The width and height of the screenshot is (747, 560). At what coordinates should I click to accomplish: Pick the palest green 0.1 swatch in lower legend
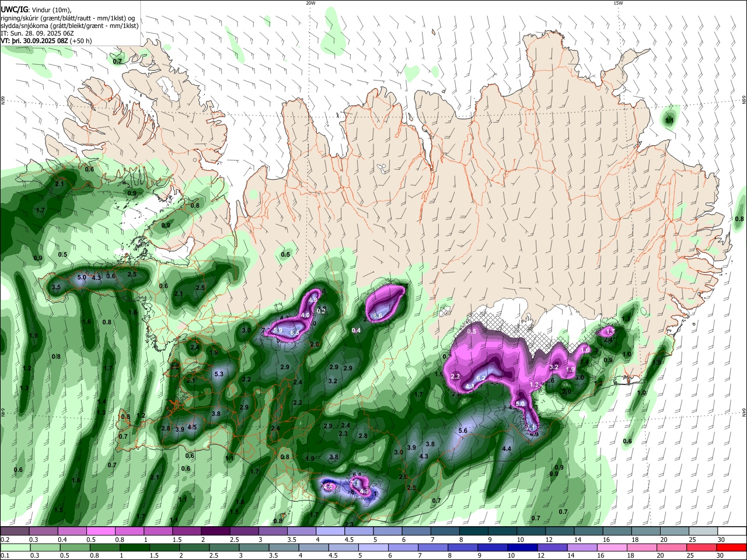click(x=15, y=548)
